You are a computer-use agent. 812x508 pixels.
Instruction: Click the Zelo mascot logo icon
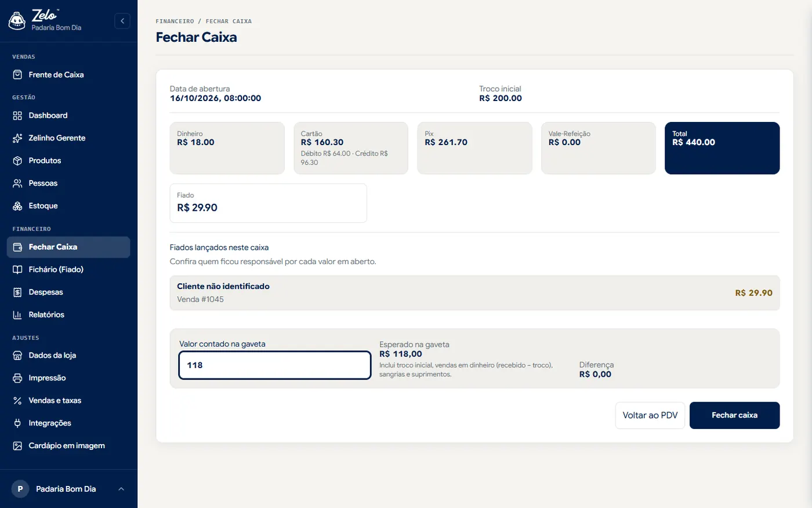tap(17, 21)
